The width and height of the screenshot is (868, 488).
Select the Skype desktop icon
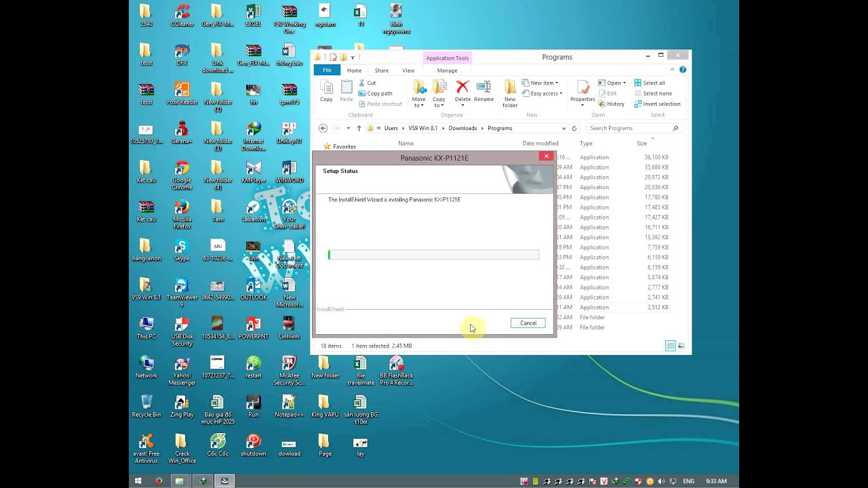pos(182,250)
